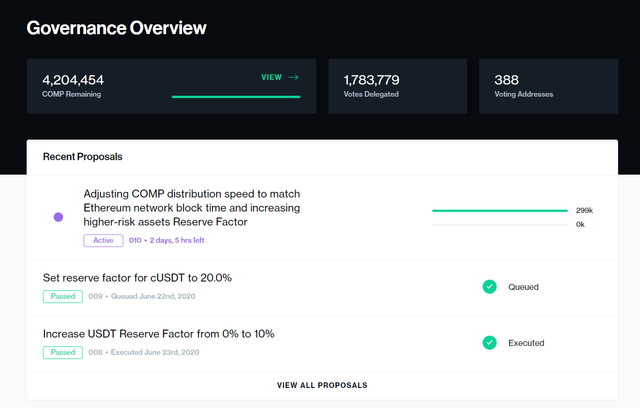
Task: Select the 388 Voting Addresses value
Action: pos(507,80)
